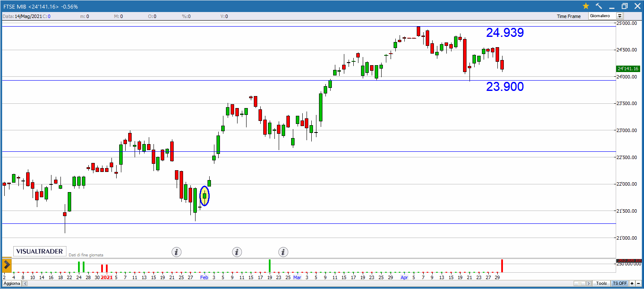Zoom out with the minus button
The image size is (644, 289).
[x=638, y=283]
